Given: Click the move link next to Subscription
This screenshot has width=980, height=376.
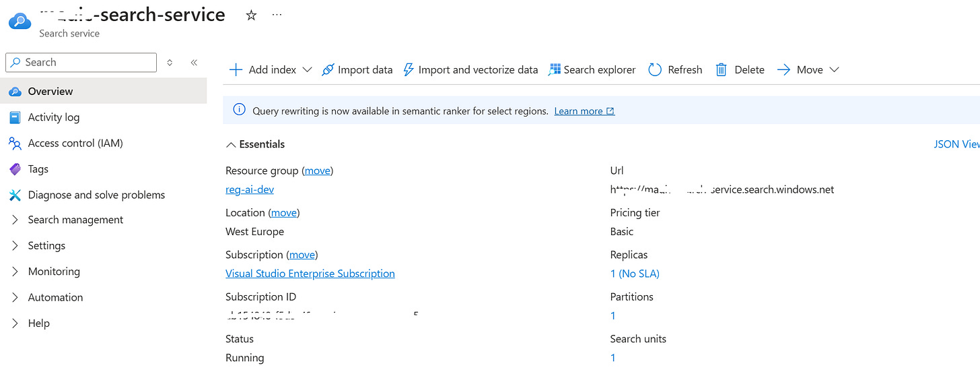Looking at the screenshot, I should pyautogui.click(x=302, y=255).
